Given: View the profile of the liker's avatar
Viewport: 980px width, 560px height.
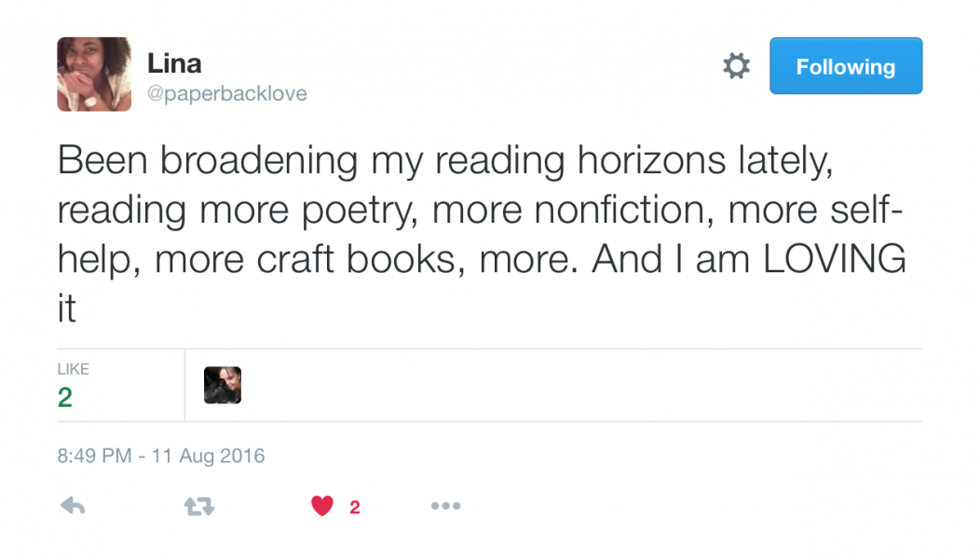Looking at the screenshot, I should pyautogui.click(x=223, y=385).
